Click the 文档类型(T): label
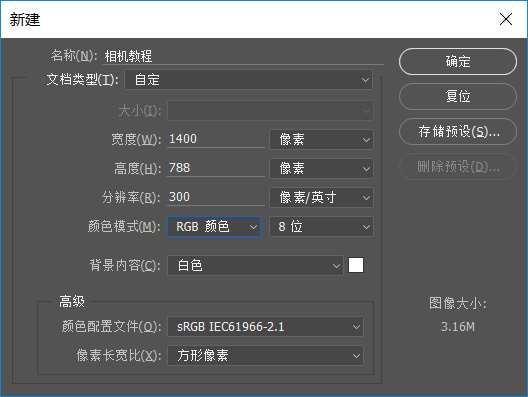528x397 pixels. pyautogui.click(x=82, y=80)
